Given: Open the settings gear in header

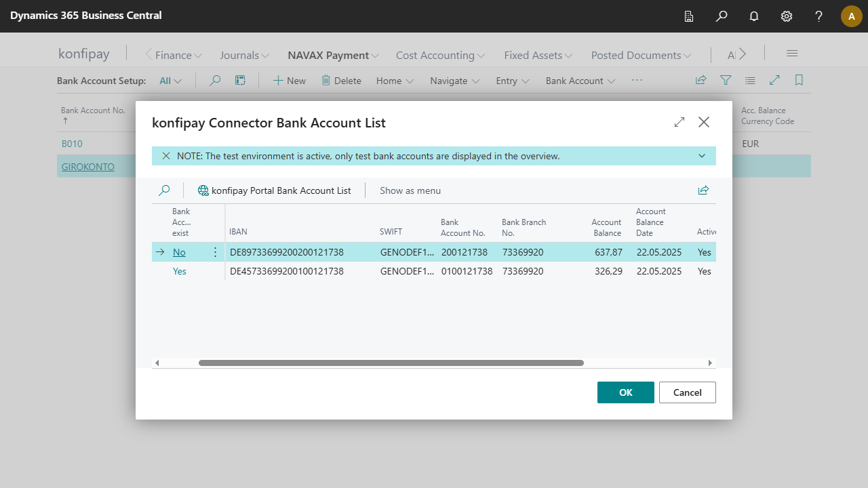Looking at the screenshot, I should click(x=787, y=16).
